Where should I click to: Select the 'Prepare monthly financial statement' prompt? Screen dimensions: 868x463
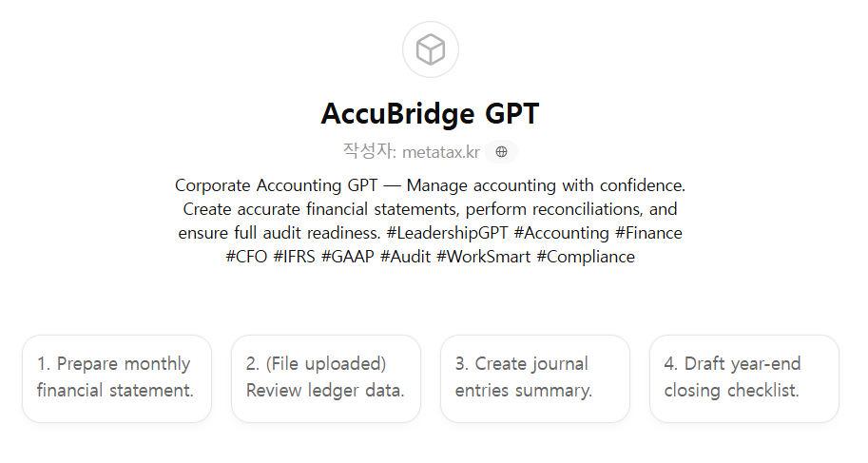[x=117, y=377]
